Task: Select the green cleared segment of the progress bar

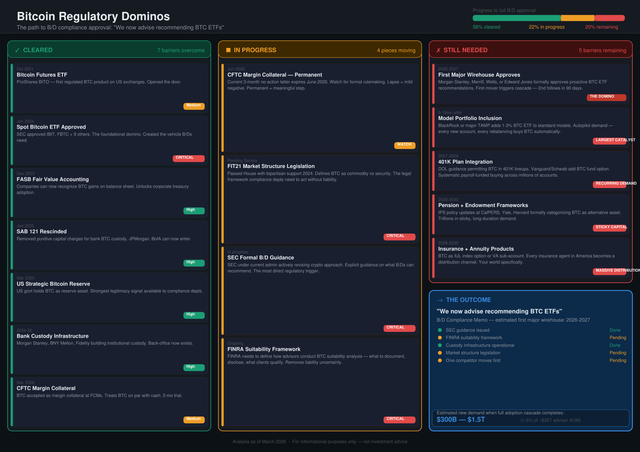Action: [x=517, y=18]
